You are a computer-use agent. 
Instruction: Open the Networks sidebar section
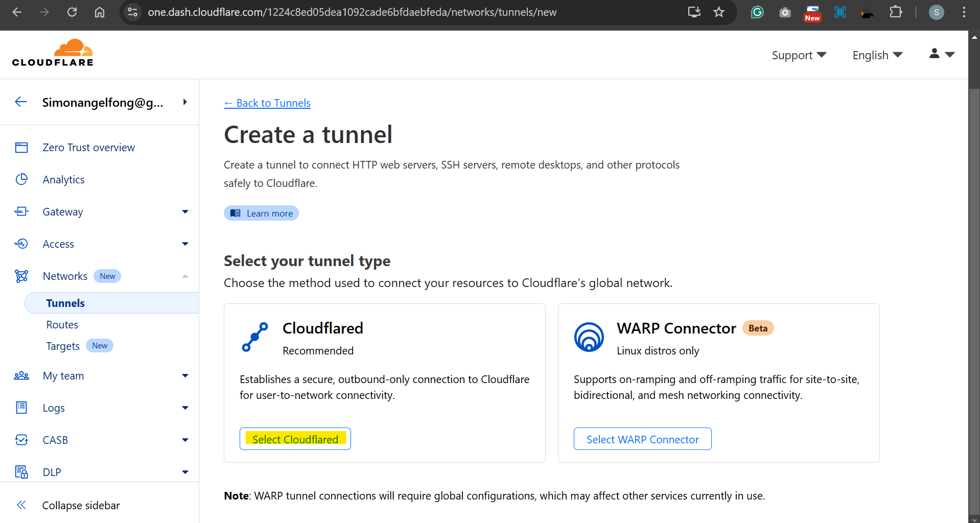(x=65, y=276)
